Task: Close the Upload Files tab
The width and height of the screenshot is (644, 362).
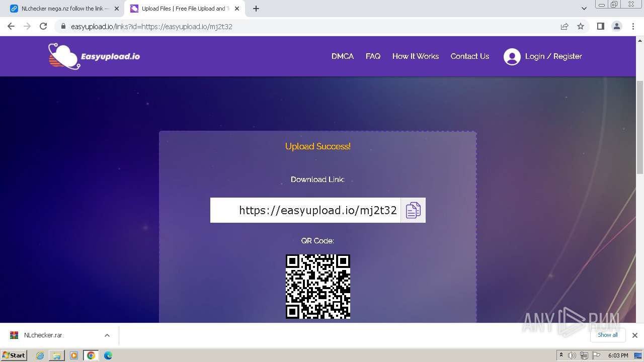Action: 237,9
